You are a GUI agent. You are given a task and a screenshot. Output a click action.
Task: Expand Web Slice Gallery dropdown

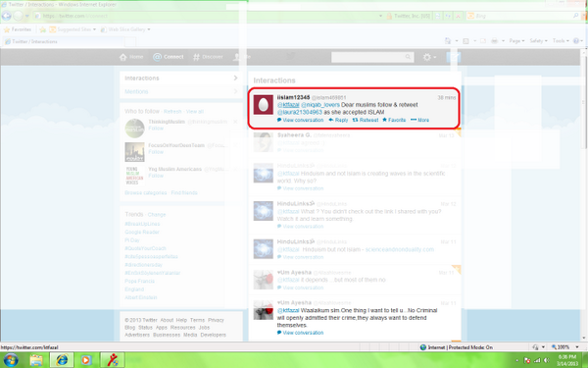[149, 29]
